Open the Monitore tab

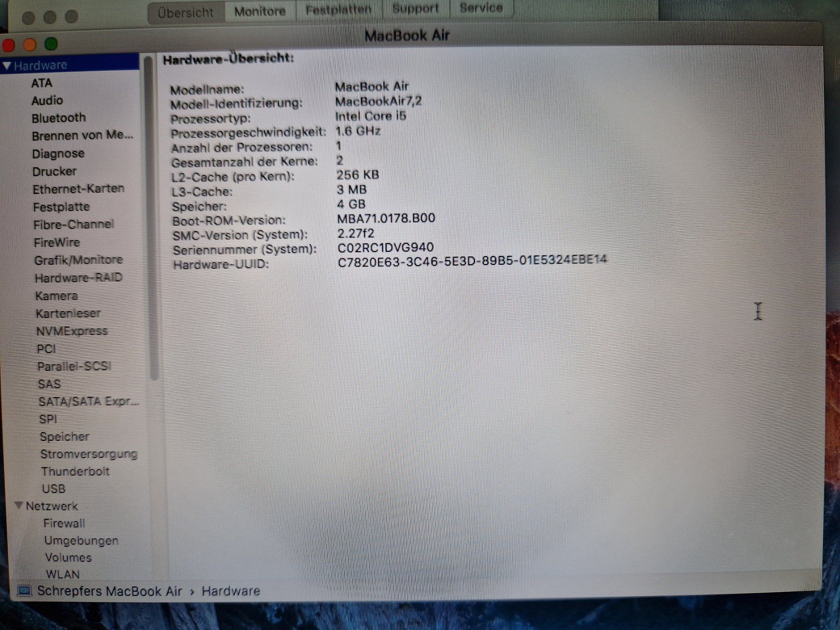point(260,11)
